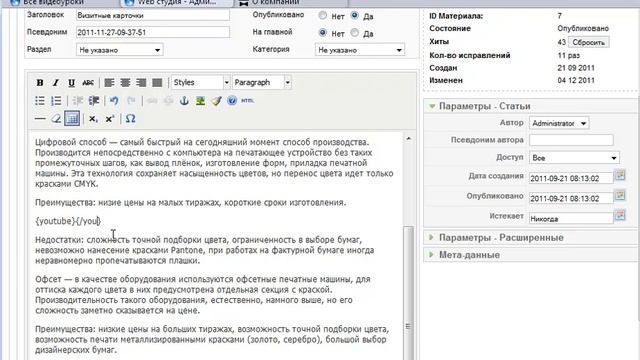Remove formatting with the eraser icon

tap(56, 119)
